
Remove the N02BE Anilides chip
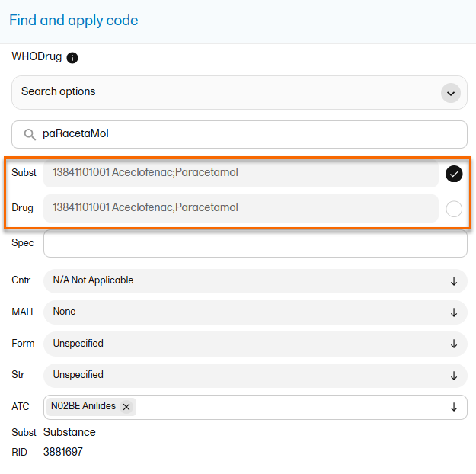coord(126,407)
